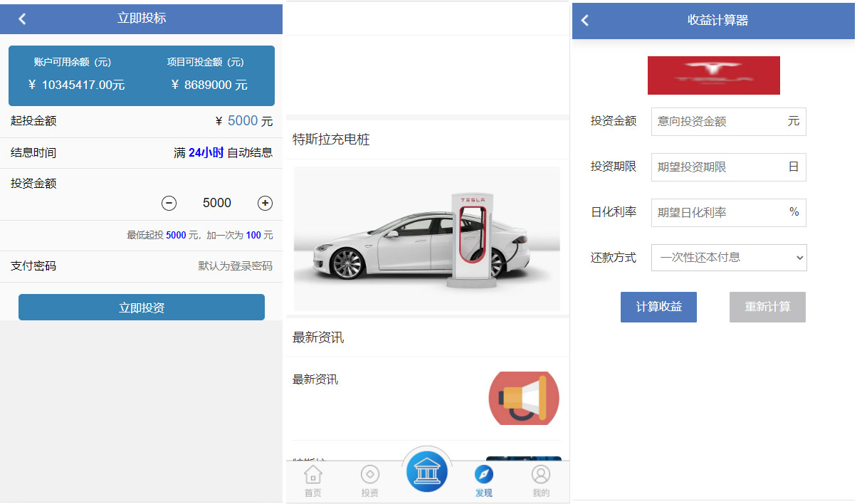857x504 pixels.
Task: Open the 首页 home tab
Action: pyautogui.click(x=312, y=481)
